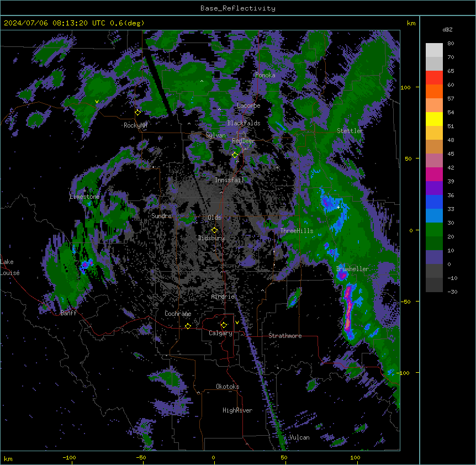
Task: Click the Olds city label
Action: point(214,218)
